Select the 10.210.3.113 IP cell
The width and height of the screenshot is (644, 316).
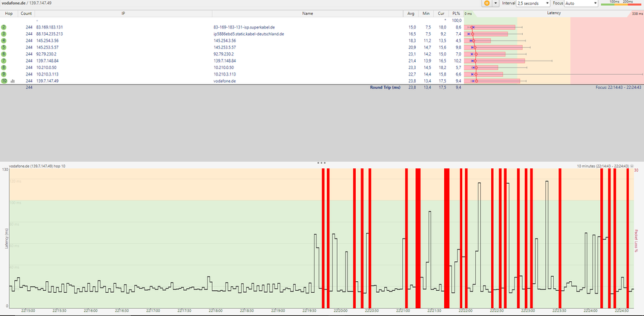47,74
